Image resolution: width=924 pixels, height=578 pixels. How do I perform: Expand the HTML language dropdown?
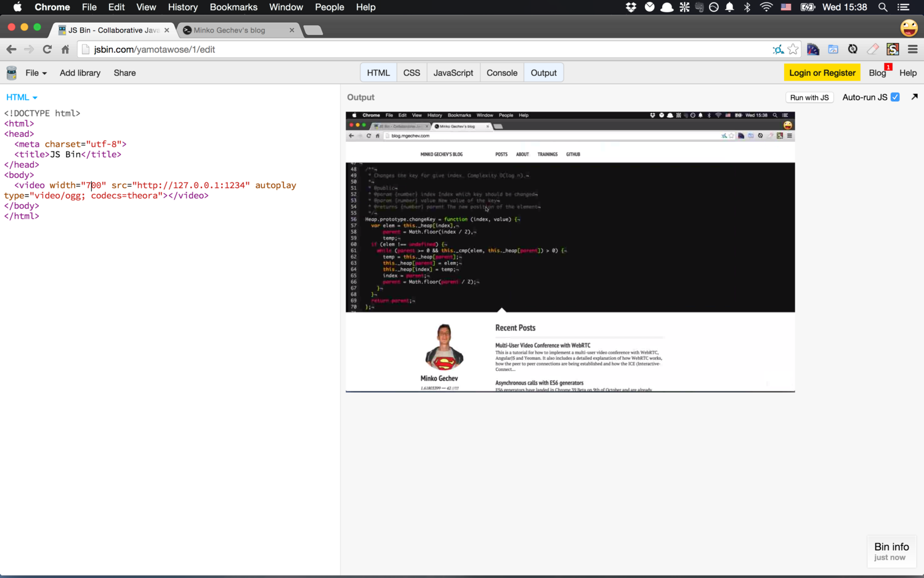coord(22,97)
